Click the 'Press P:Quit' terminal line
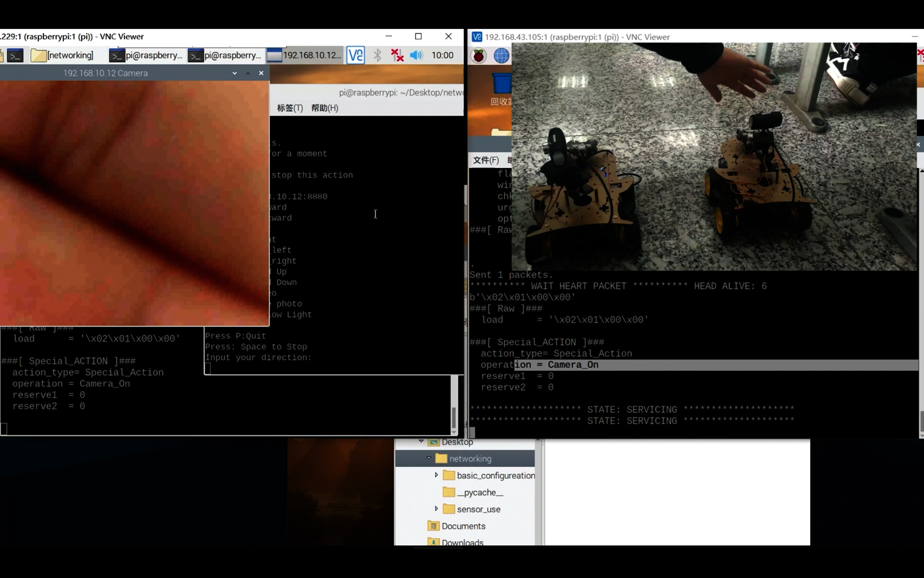 click(235, 336)
